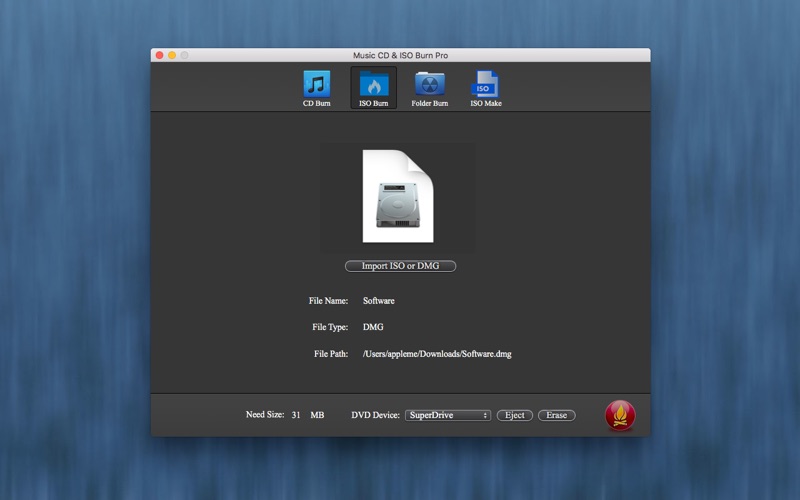Click the DVD Device label
Image resolution: width=800 pixels, height=500 pixels.
(376, 415)
